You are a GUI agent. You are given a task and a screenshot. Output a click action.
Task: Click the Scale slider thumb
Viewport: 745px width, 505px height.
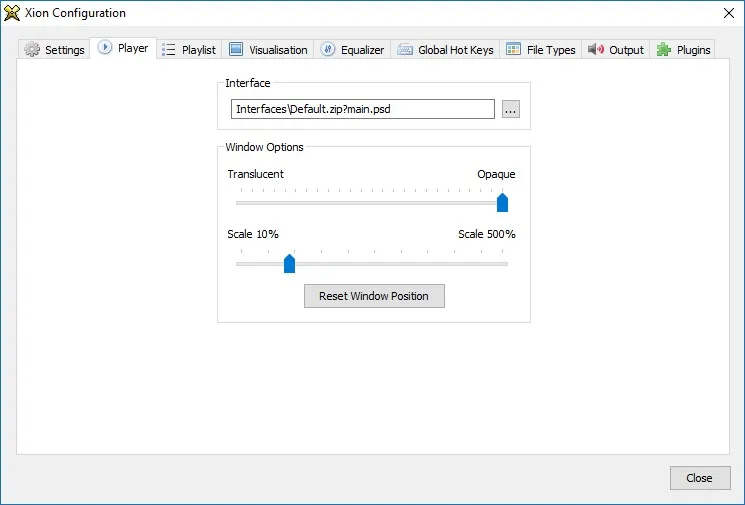tap(289, 264)
